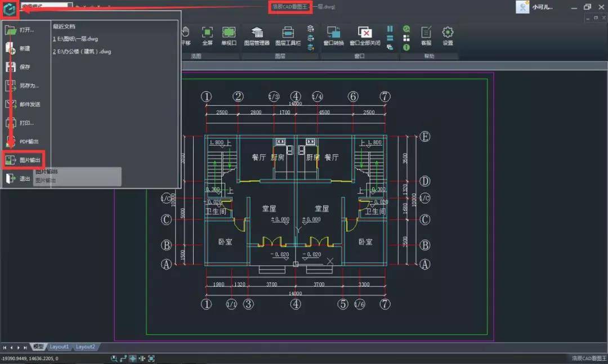
Task: Choose 图片输出 (Image export) menu entry
Action: click(x=23, y=160)
